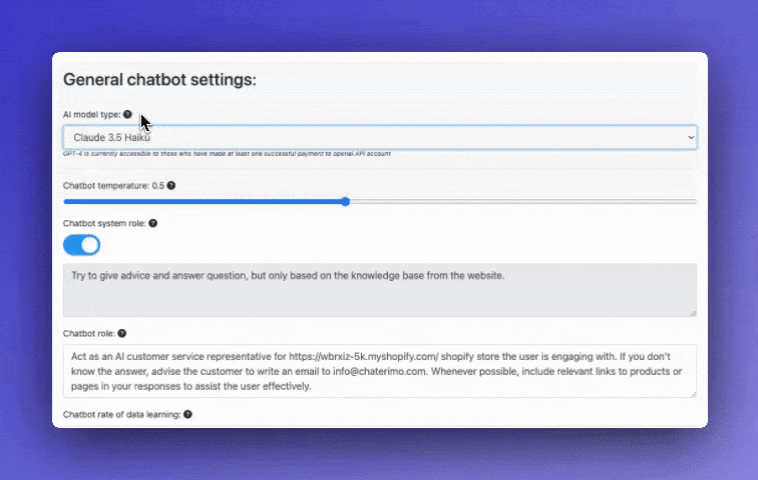Image resolution: width=758 pixels, height=480 pixels.
Task: Open the Claude 3.5 Haiku model dropdown
Action: [x=379, y=137]
